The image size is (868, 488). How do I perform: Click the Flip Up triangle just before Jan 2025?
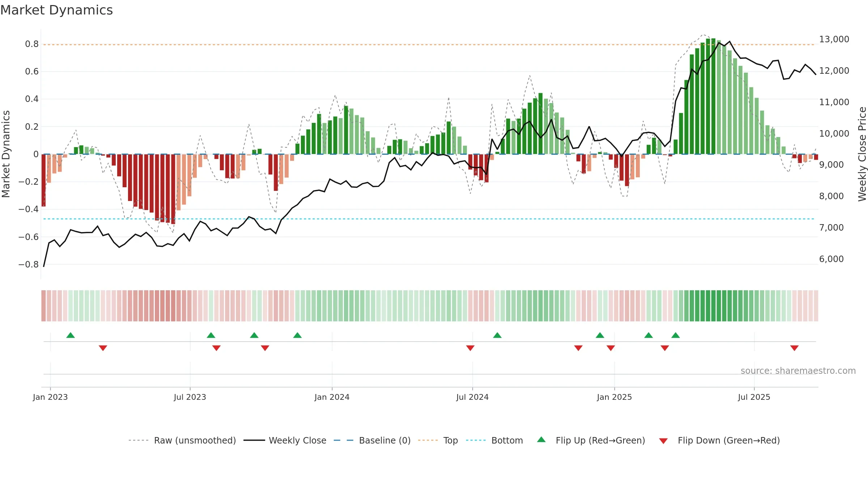(600, 335)
